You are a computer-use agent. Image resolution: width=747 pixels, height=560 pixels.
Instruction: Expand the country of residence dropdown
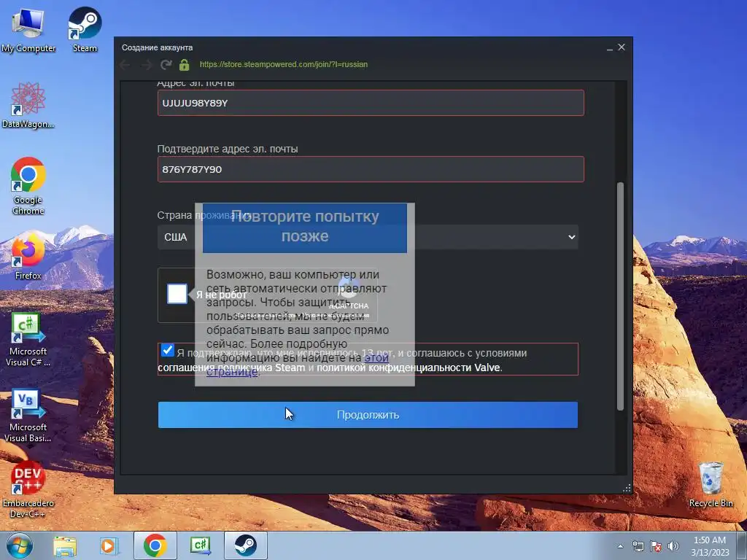[x=368, y=237]
